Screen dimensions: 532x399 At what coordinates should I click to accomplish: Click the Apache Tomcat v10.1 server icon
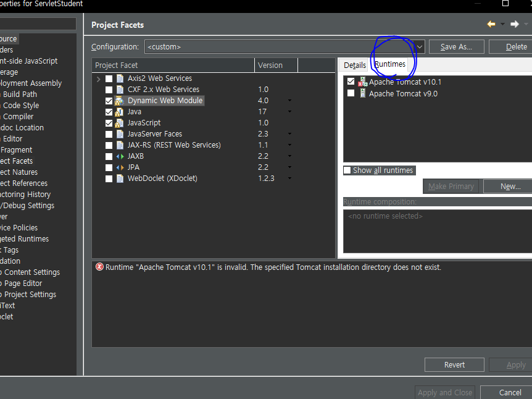(x=363, y=82)
